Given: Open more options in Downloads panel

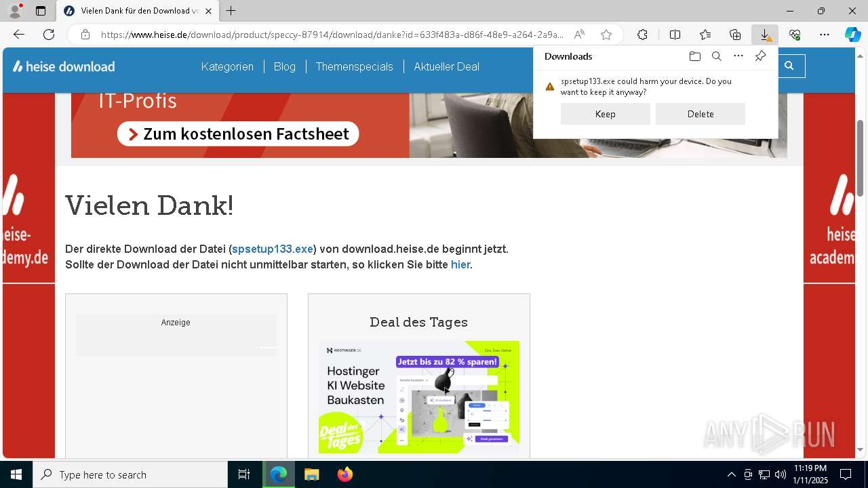Looking at the screenshot, I should coord(738,56).
